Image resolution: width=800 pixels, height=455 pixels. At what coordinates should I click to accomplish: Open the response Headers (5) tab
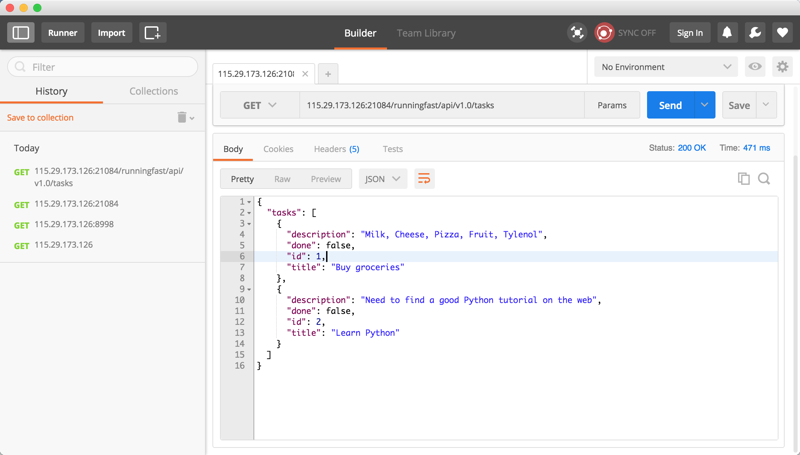click(x=337, y=149)
